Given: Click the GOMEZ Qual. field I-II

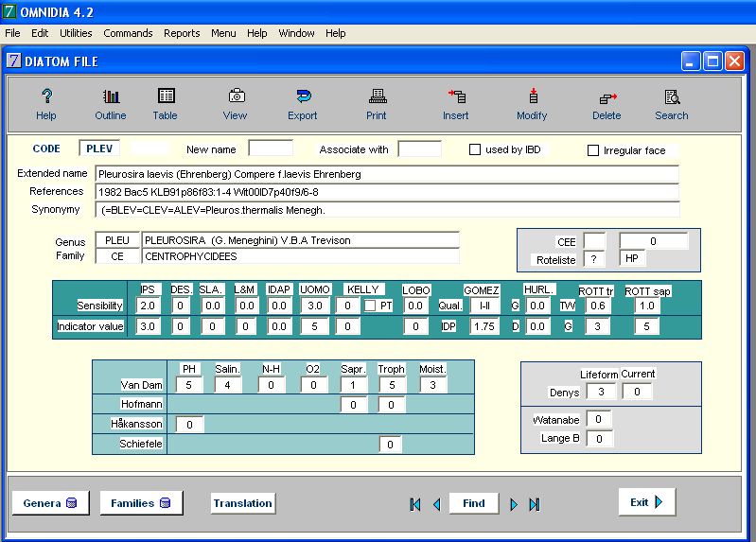Looking at the screenshot, I should pyautogui.click(x=484, y=306).
